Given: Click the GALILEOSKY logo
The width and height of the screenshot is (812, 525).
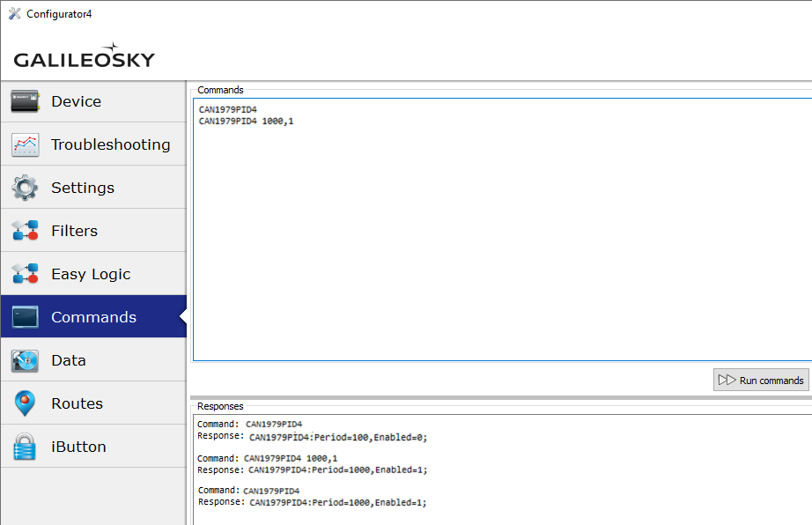Looking at the screenshot, I should 85,58.
